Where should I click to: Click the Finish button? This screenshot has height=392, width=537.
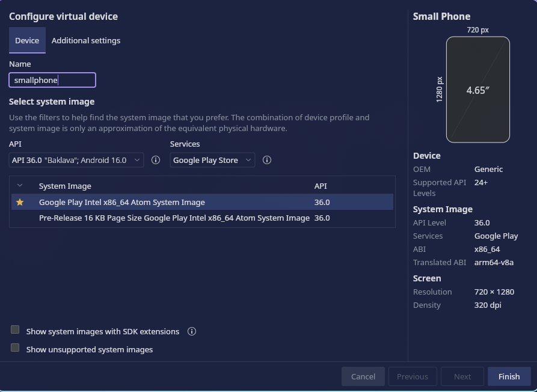[509, 376]
